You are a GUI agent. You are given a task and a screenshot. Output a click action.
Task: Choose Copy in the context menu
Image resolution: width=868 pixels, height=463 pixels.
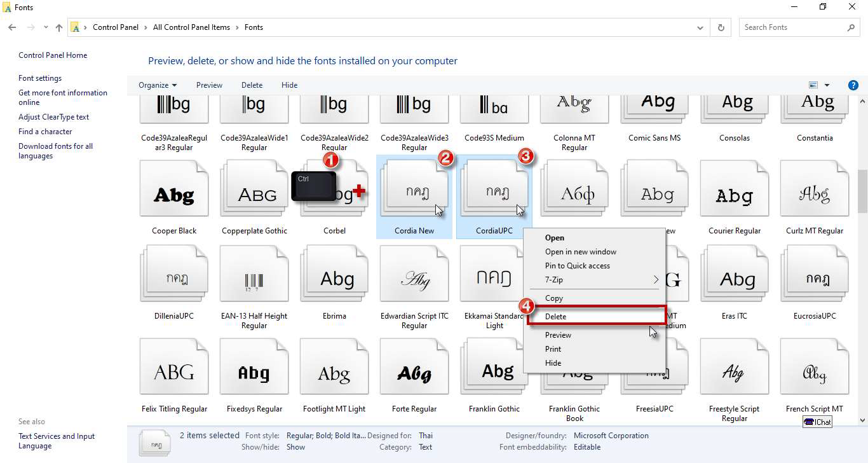click(x=554, y=298)
